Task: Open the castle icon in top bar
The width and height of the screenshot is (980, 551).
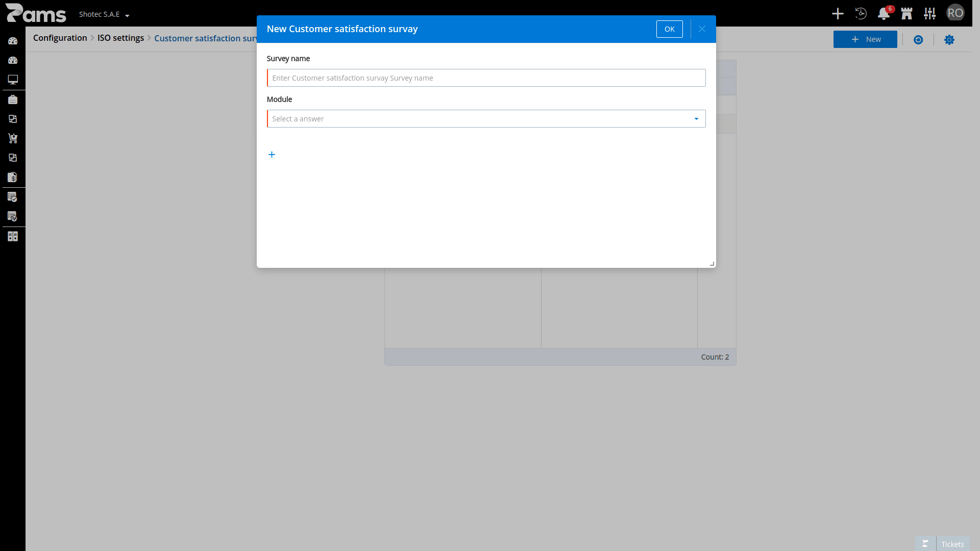Action: (x=906, y=14)
